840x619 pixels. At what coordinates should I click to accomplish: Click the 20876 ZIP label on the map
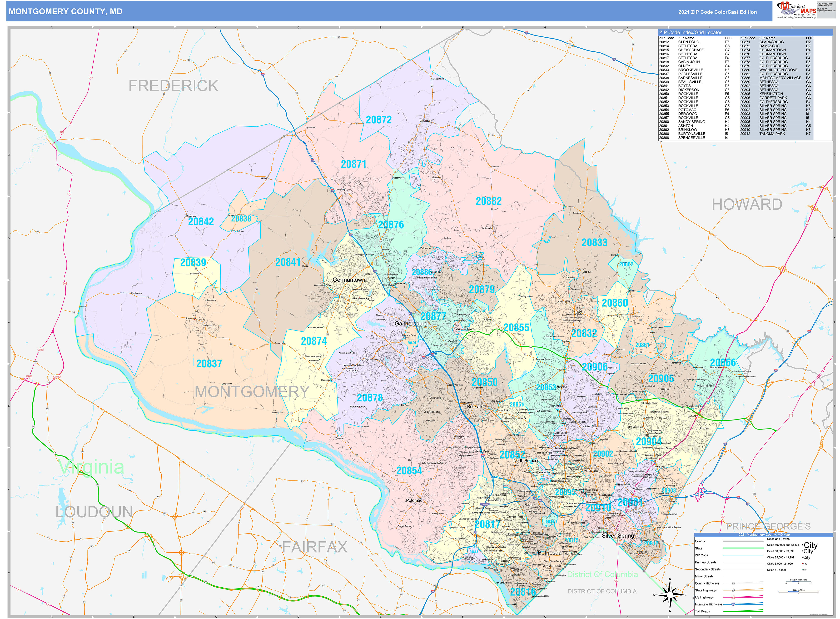pos(391,225)
